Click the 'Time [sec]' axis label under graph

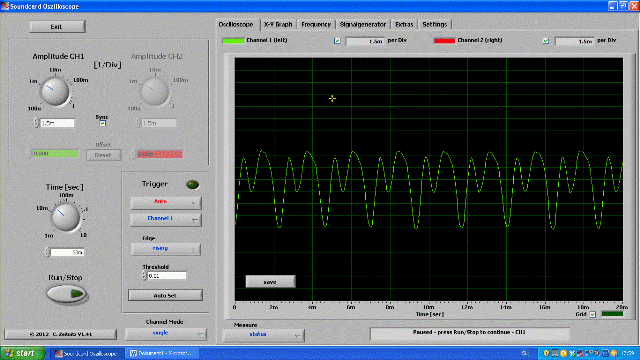coord(429,314)
